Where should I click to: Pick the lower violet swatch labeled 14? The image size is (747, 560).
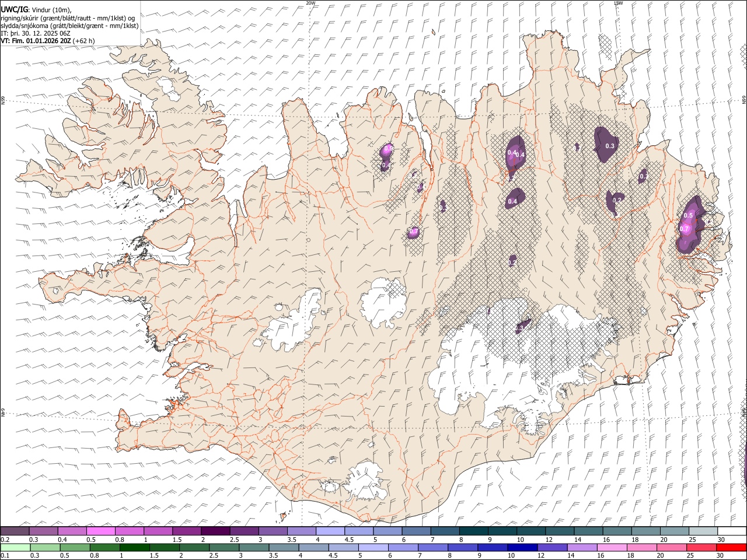point(583,547)
